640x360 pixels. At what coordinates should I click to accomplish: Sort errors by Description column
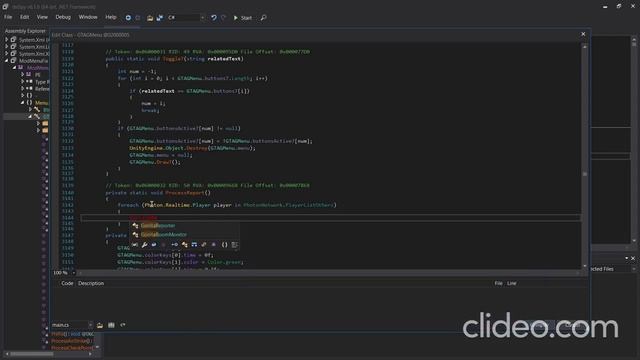[91, 283]
